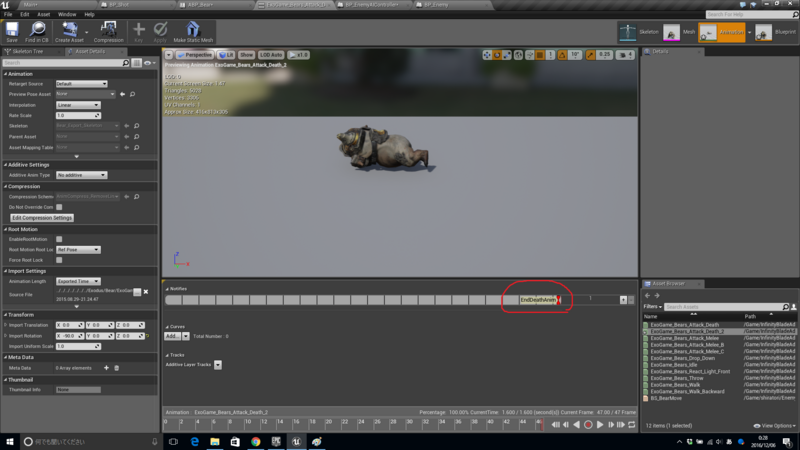Viewport: 800px width, 450px height.
Task: Toggle rotation snapping triangle button
Action: [562, 55]
